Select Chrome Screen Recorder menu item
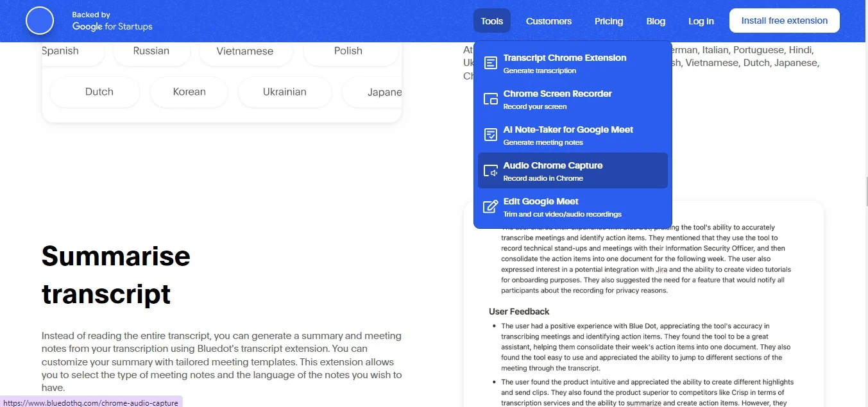Image resolution: width=868 pixels, height=407 pixels. 573,99
